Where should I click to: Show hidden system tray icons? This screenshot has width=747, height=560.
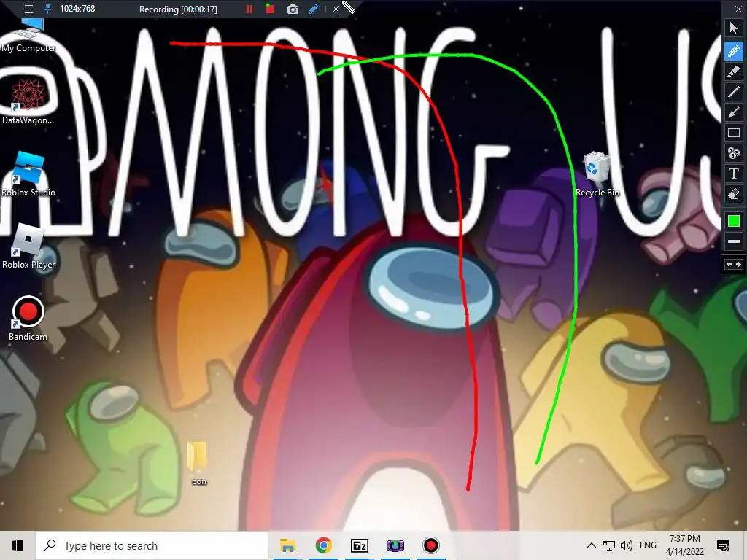coord(591,545)
